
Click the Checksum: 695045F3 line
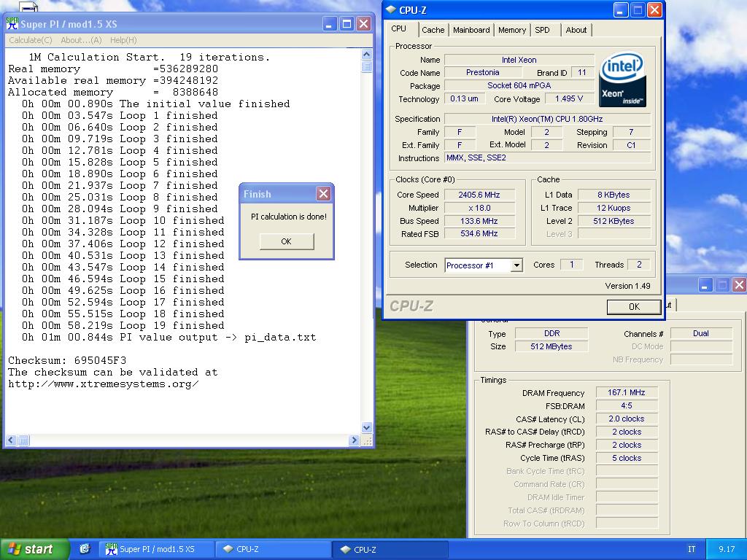pos(67,360)
